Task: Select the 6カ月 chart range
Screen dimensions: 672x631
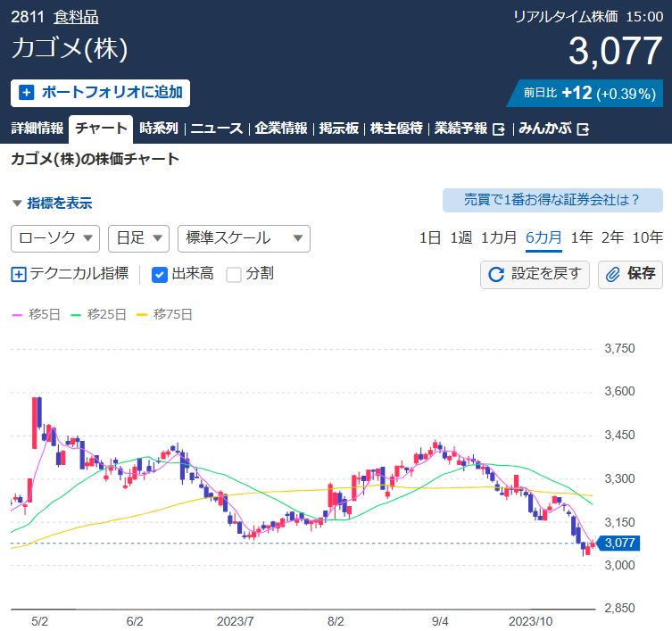Action: click(543, 237)
